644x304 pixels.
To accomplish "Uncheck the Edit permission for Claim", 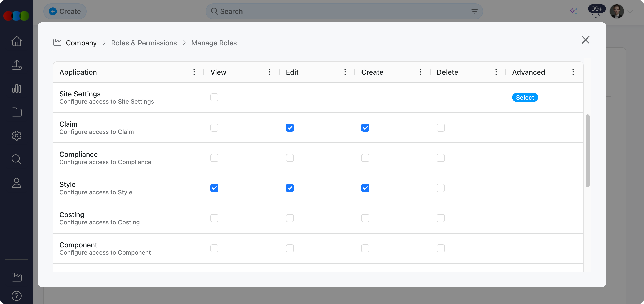I will pos(290,128).
